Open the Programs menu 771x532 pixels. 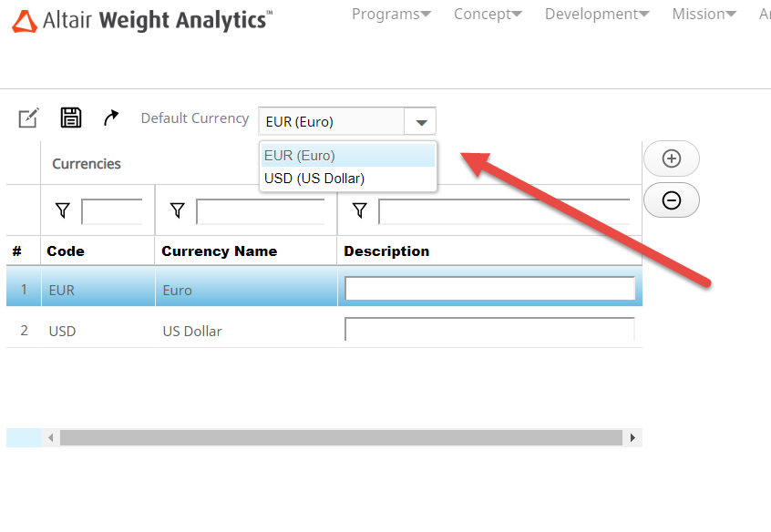tap(391, 14)
